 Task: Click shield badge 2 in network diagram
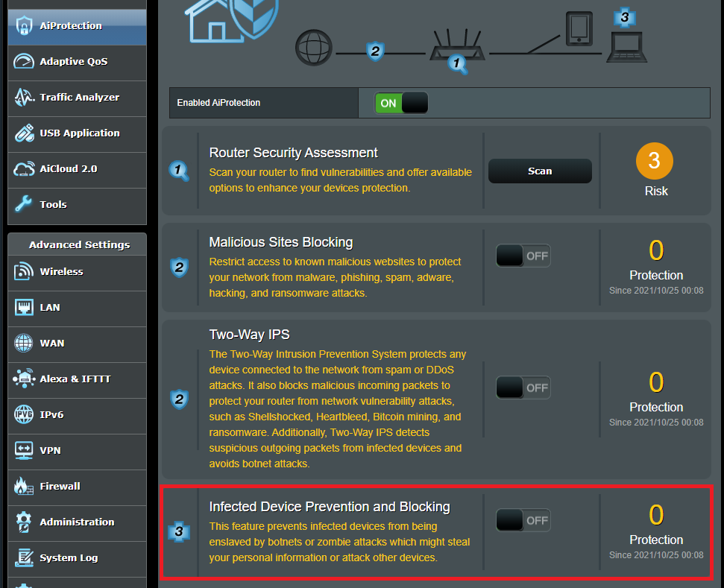click(x=375, y=51)
